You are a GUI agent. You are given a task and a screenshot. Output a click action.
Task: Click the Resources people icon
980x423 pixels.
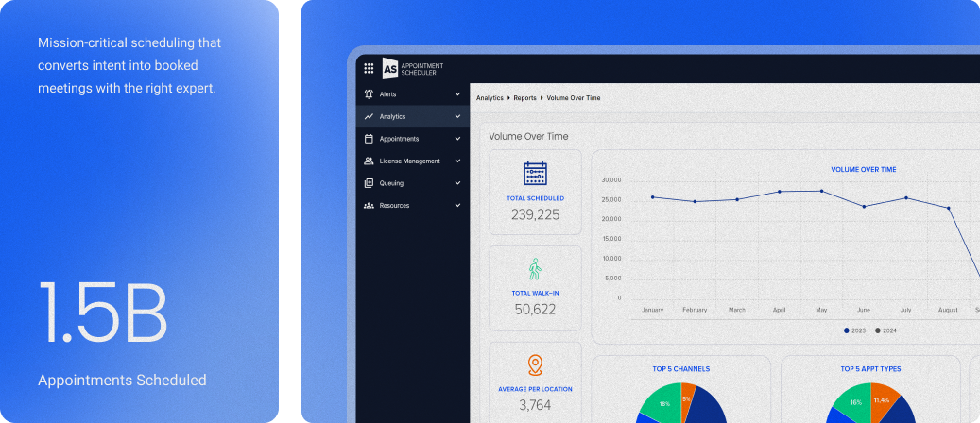(x=369, y=205)
